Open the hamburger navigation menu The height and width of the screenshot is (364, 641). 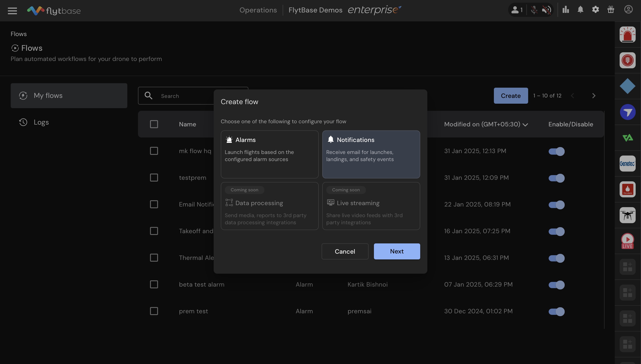tap(12, 10)
